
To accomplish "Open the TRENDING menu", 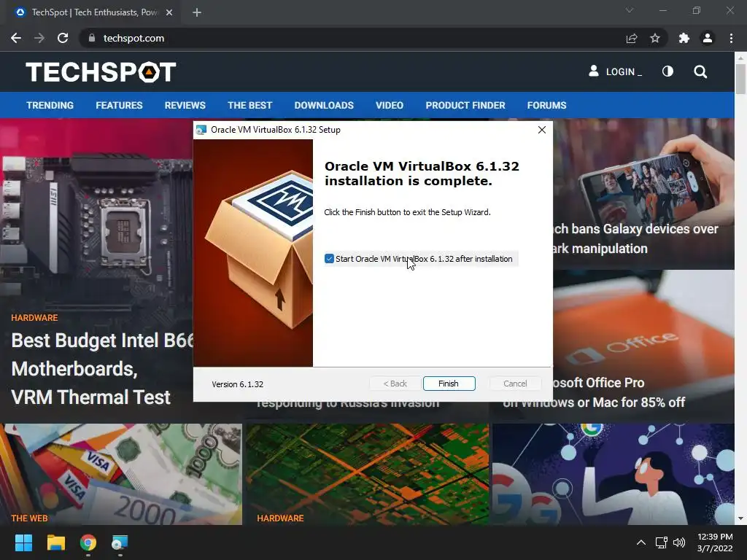I will coord(50,105).
